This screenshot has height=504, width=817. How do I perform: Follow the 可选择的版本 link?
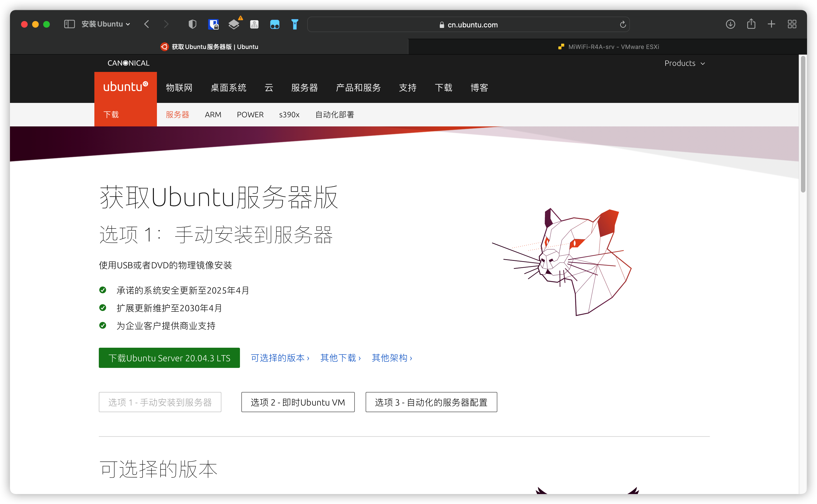[280, 358]
